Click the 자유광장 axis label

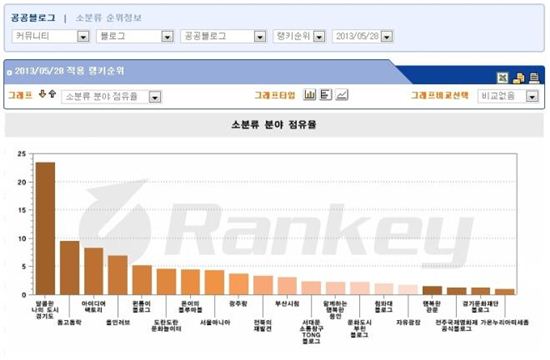tap(408, 322)
